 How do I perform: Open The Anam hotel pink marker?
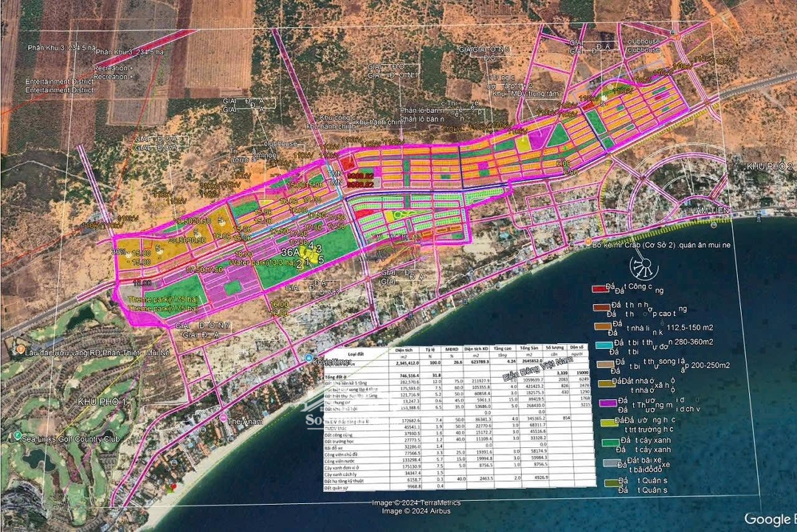click(223, 419)
